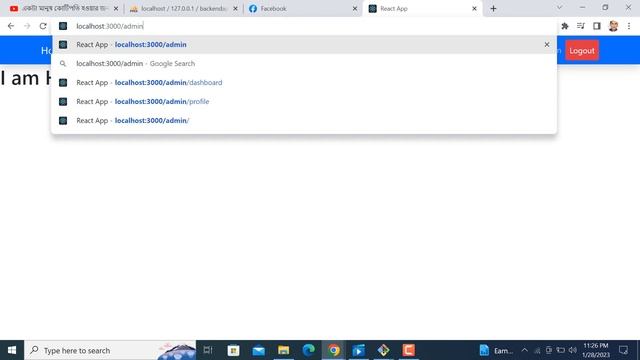Screen dimensions: 640x360
Task: Reload the page with refresh icon
Action: pyautogui.click(x=43, y=26)
